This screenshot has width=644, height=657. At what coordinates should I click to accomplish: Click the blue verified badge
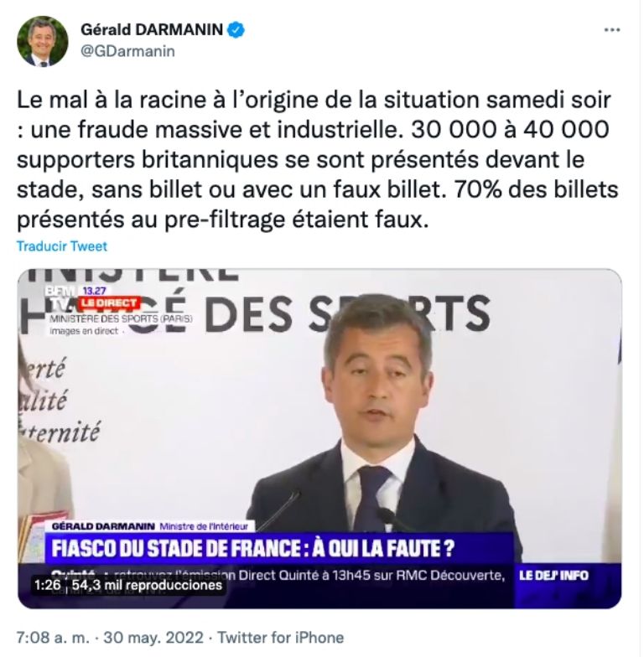click(236, 30)
